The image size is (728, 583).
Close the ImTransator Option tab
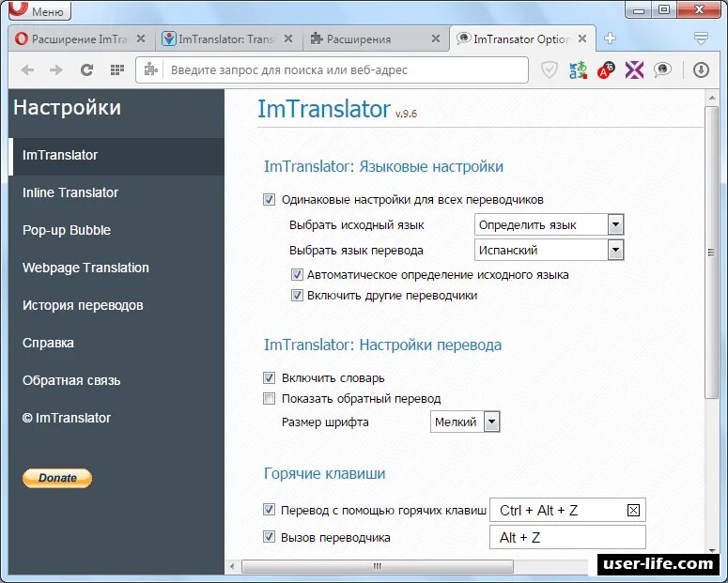[x=582, y=38]
